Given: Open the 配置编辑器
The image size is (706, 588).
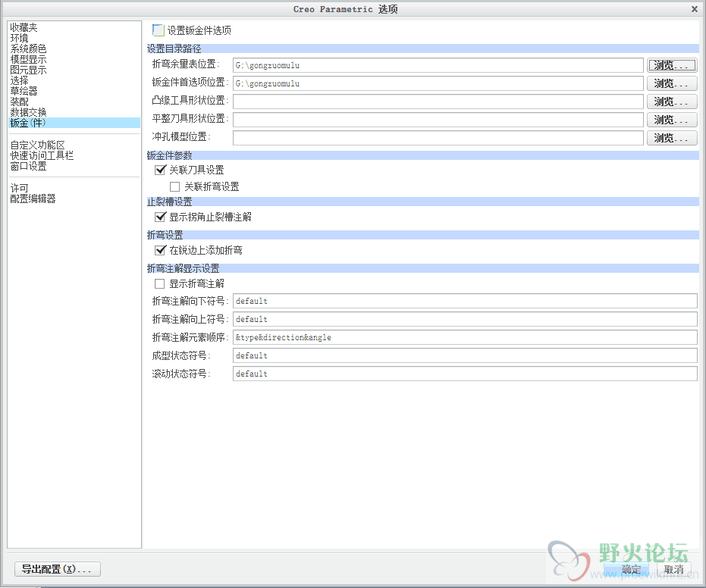Looking at the screenshot, I should click(x=33, y=199).
